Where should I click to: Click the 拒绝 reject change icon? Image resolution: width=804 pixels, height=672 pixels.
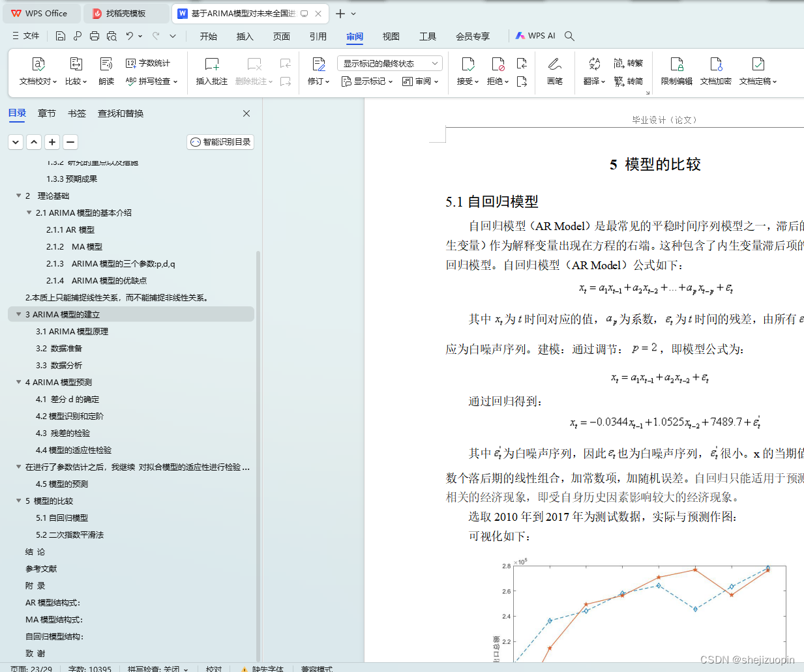(498, 64)
